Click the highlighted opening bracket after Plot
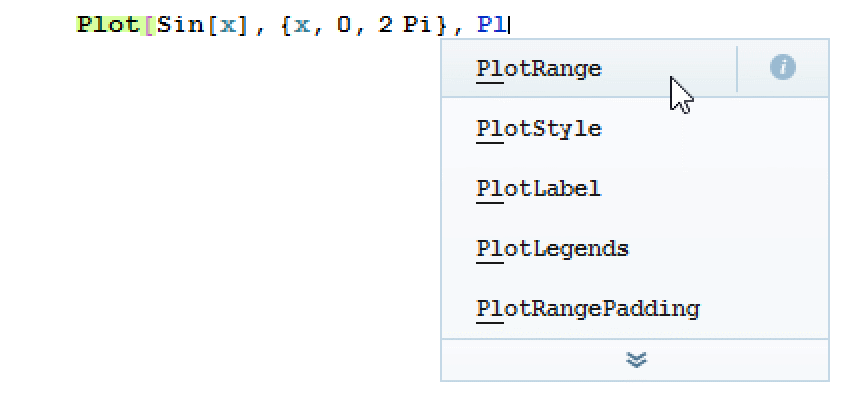Viewport: 861px width, 396px height. [x=148, y=25]
